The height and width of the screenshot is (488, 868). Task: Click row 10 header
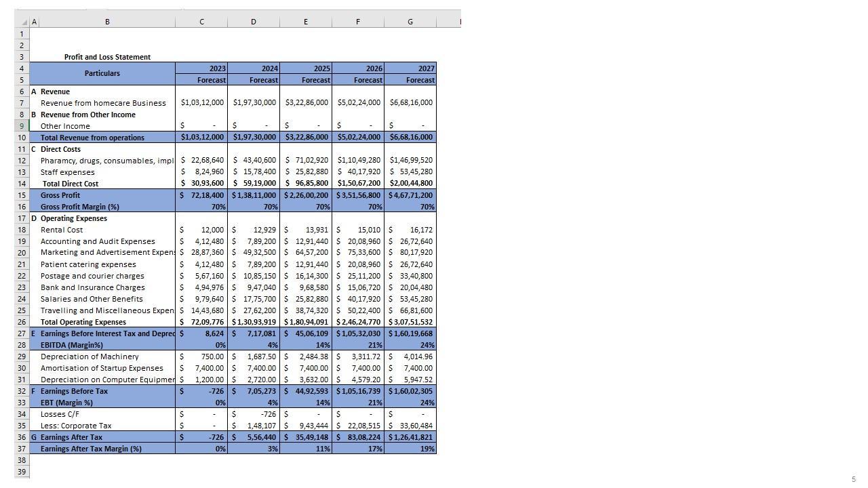pyautogui.click(x=22, y=138)
